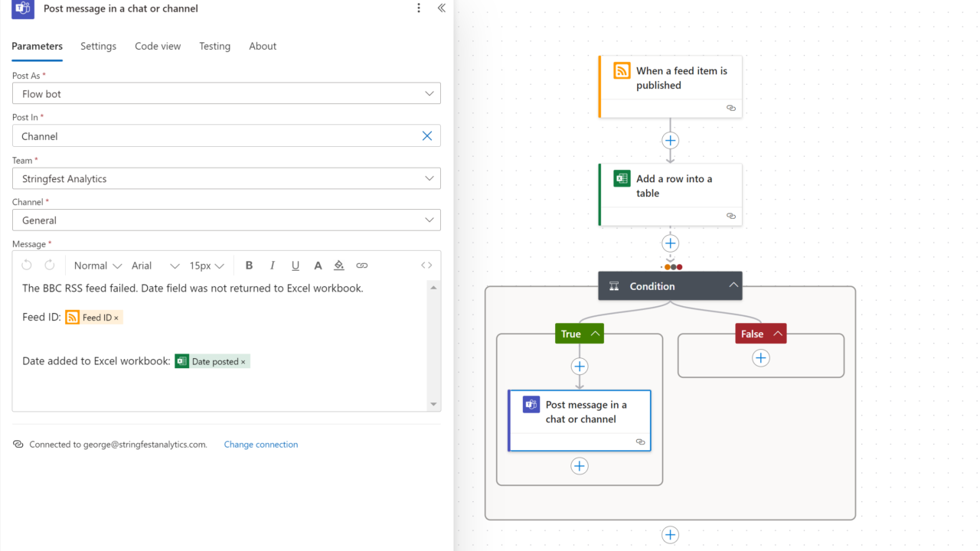The image size is (980, 551).
Task: Click the connection link icon on Post message card
Action: pos(641,442)
